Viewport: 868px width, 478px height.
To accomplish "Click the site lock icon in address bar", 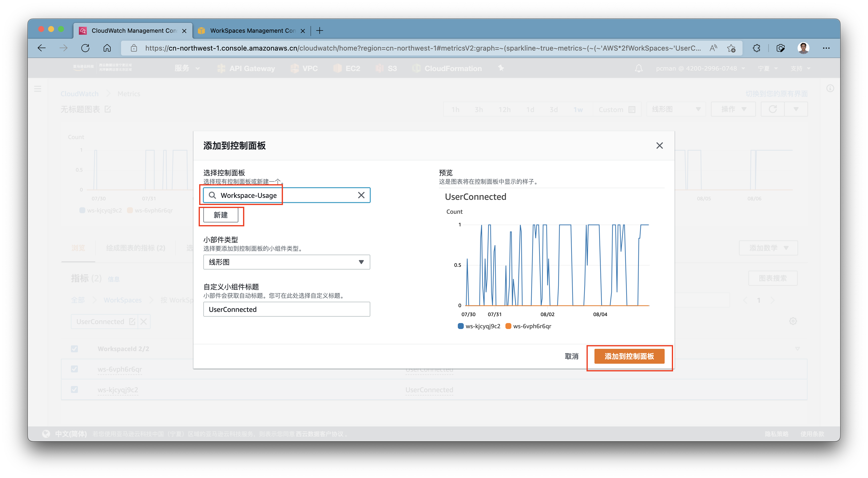I will coord(134,48).
